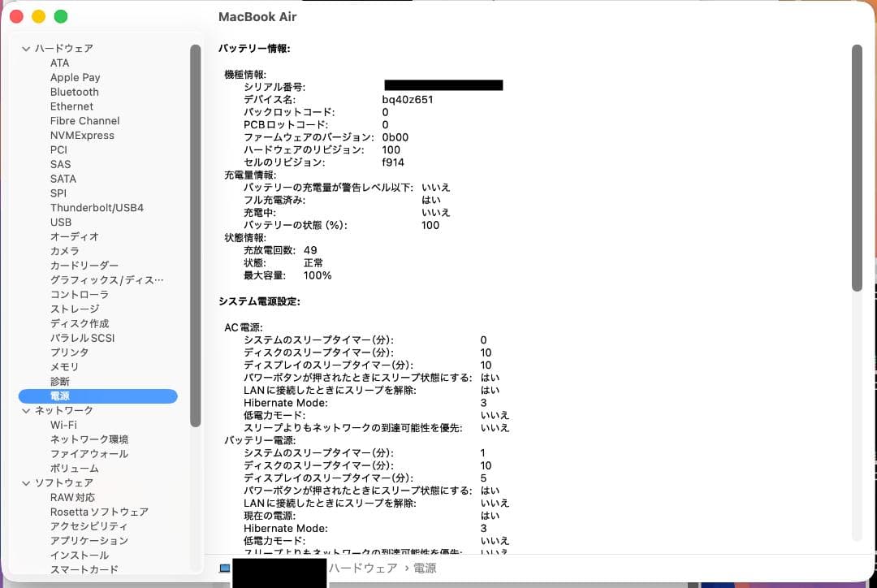Collapse the ソフトウェア section
Screen dimensions: 877x588
27,482
